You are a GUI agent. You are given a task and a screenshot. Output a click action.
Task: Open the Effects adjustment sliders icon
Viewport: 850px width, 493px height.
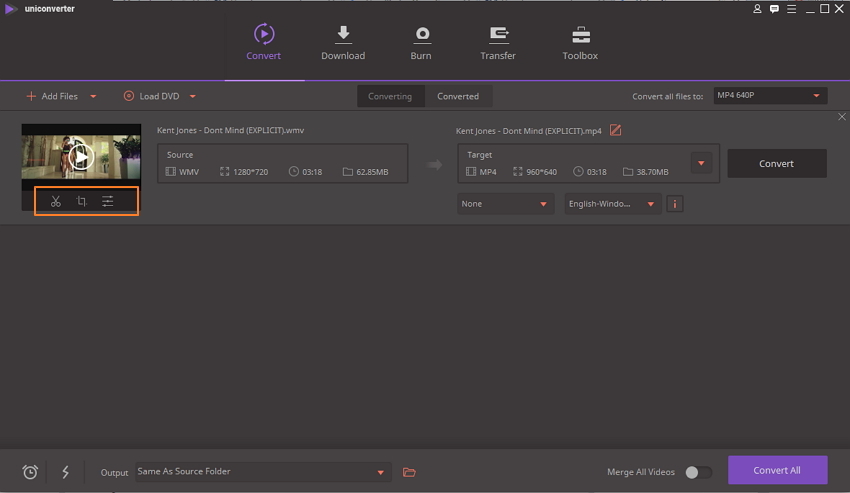click(108, 201)
